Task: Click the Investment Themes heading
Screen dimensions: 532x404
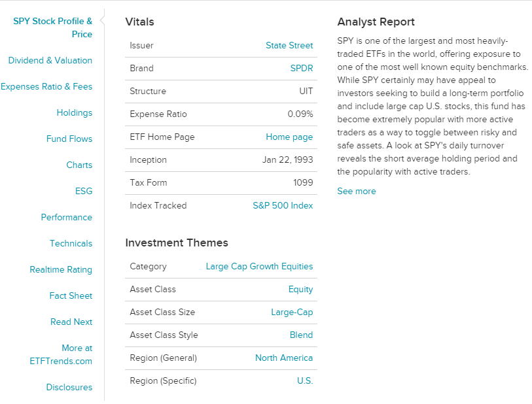Action: click(177, 243)
